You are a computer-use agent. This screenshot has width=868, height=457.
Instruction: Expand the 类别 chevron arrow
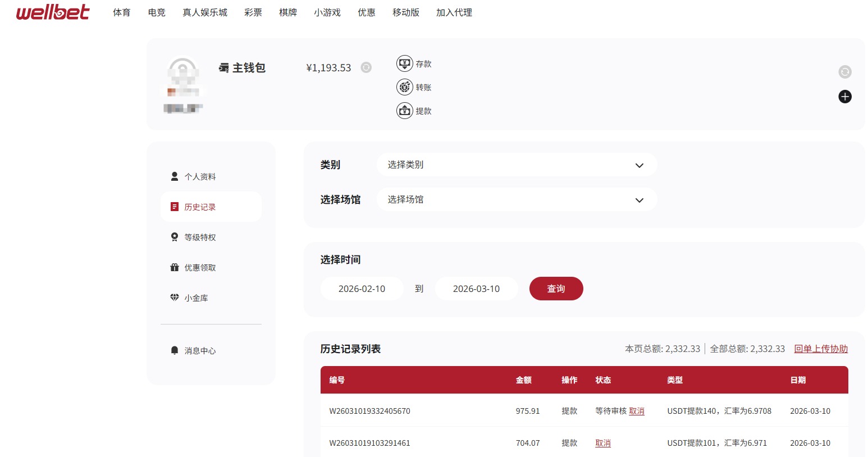pos(639,166)
